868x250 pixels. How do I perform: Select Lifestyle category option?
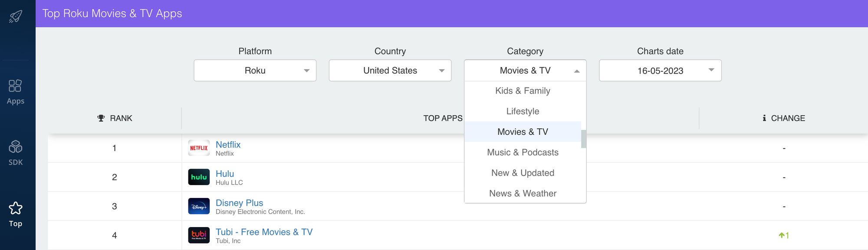click(x=523, y=111)
